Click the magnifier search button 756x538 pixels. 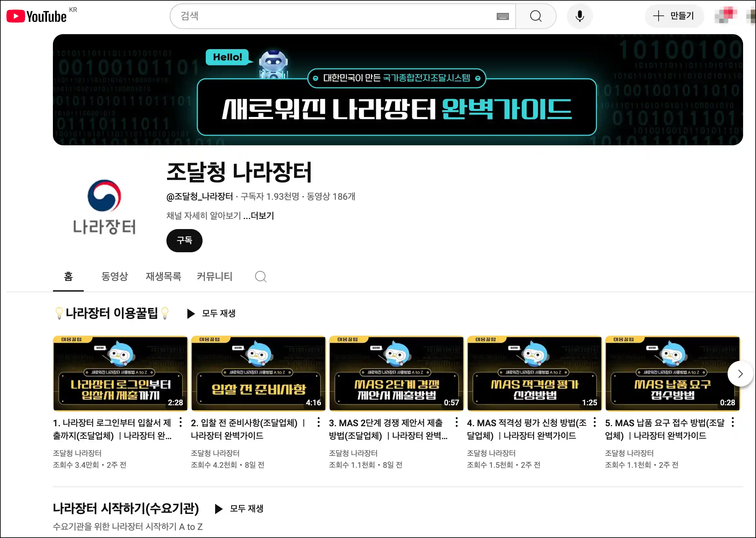(x=535, y=16)
